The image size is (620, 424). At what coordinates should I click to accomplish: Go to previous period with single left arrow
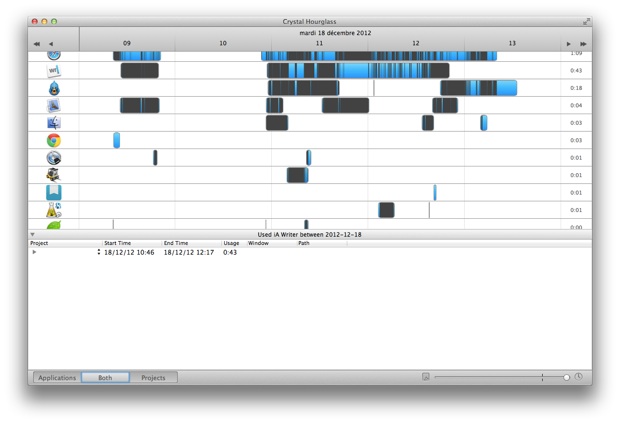pyautogui.click(x=51, y=44)
